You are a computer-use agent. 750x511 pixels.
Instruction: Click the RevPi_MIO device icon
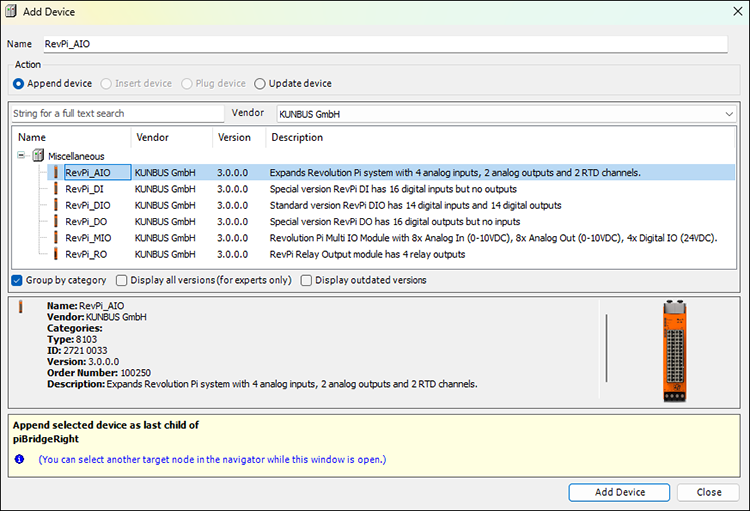pos(55,237)
